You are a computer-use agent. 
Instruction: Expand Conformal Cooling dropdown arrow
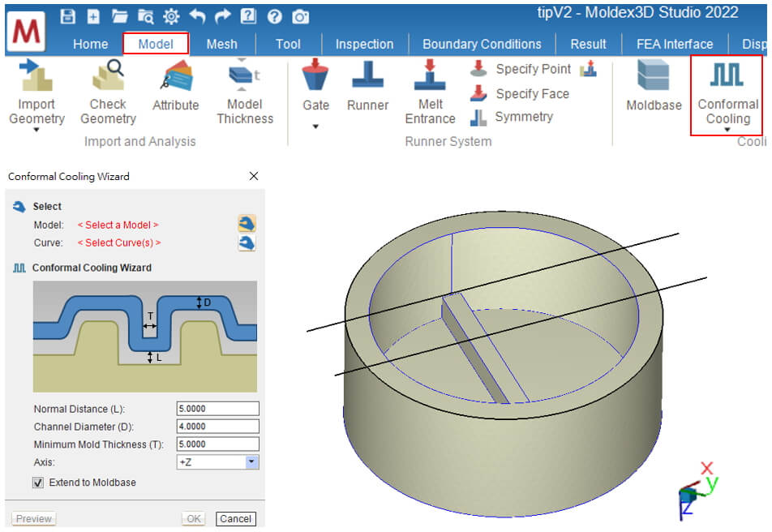click(727, 130)
